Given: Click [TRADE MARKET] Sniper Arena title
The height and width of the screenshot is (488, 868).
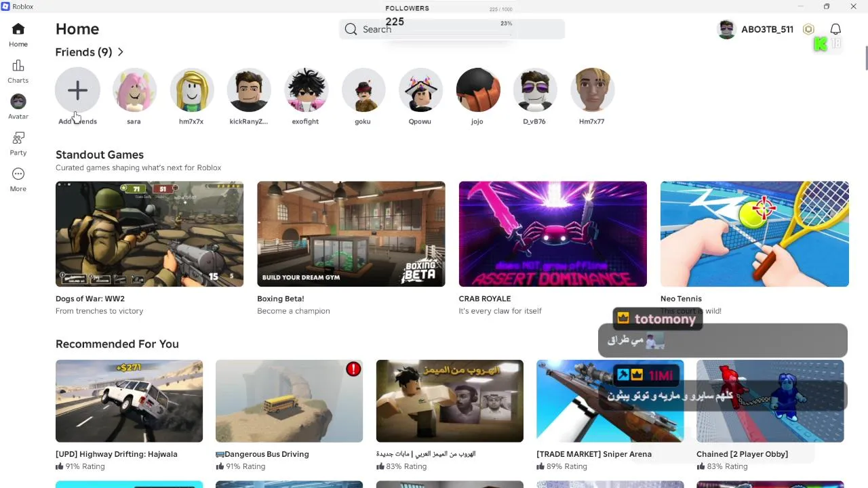Looking at the screenshot, I should 594,454.
